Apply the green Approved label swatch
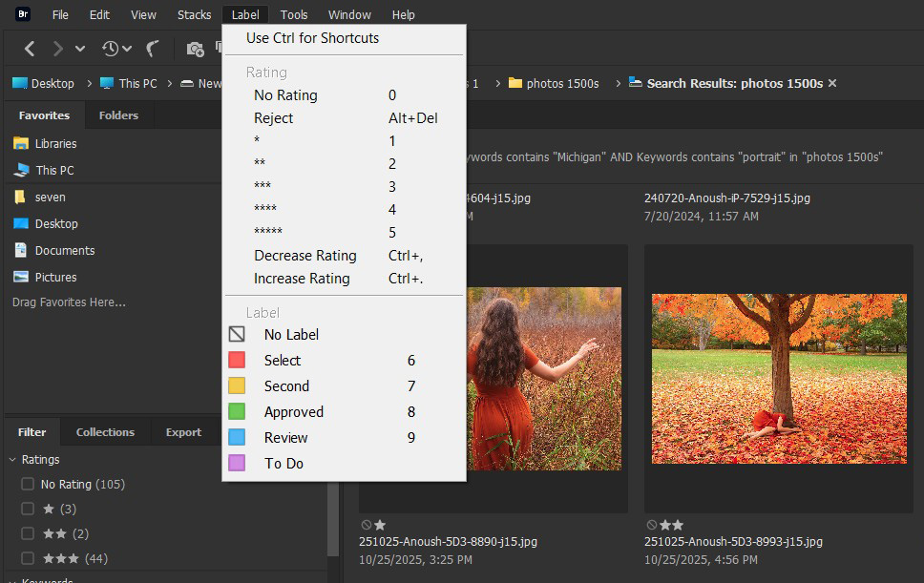924x583 pixels. coord(237,412)
